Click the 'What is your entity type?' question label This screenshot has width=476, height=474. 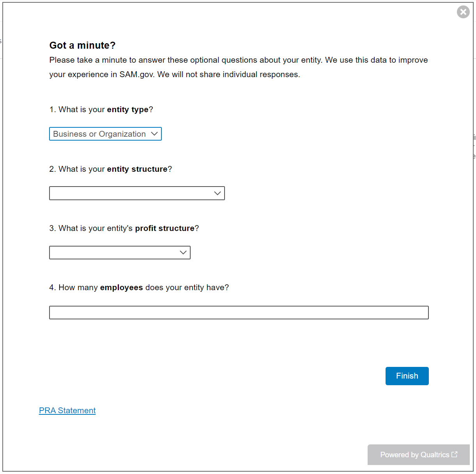point(101,109)
